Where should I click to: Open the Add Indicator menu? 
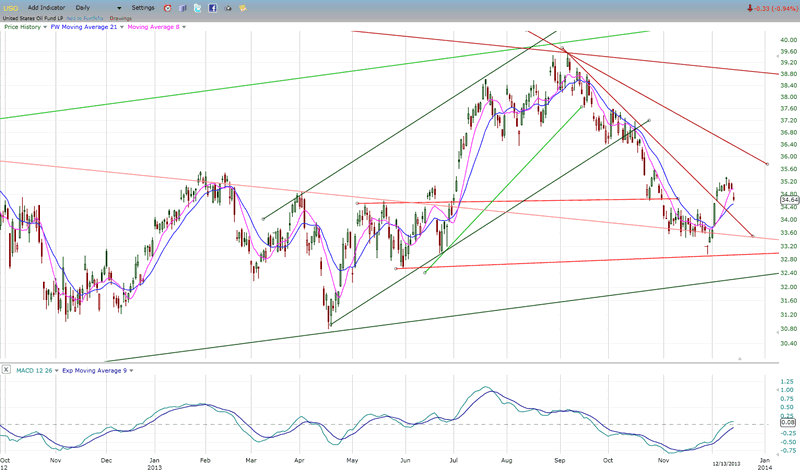tap(46, 8)
